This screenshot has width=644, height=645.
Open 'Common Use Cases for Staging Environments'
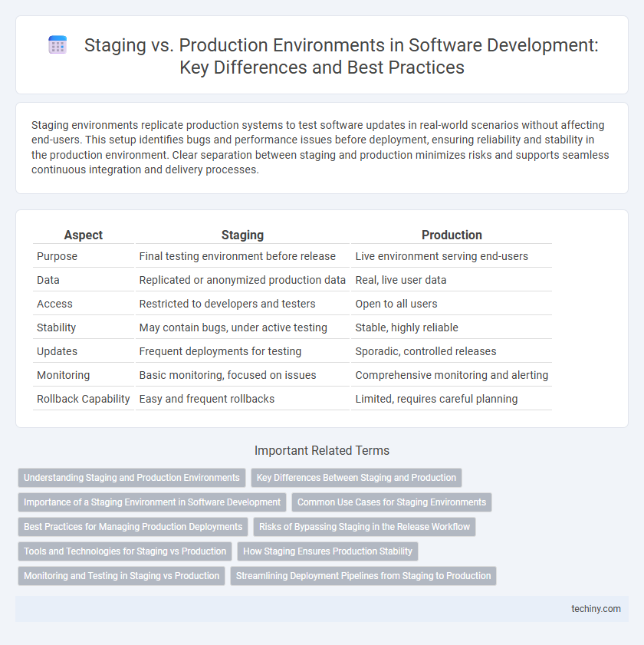(392, 502)
